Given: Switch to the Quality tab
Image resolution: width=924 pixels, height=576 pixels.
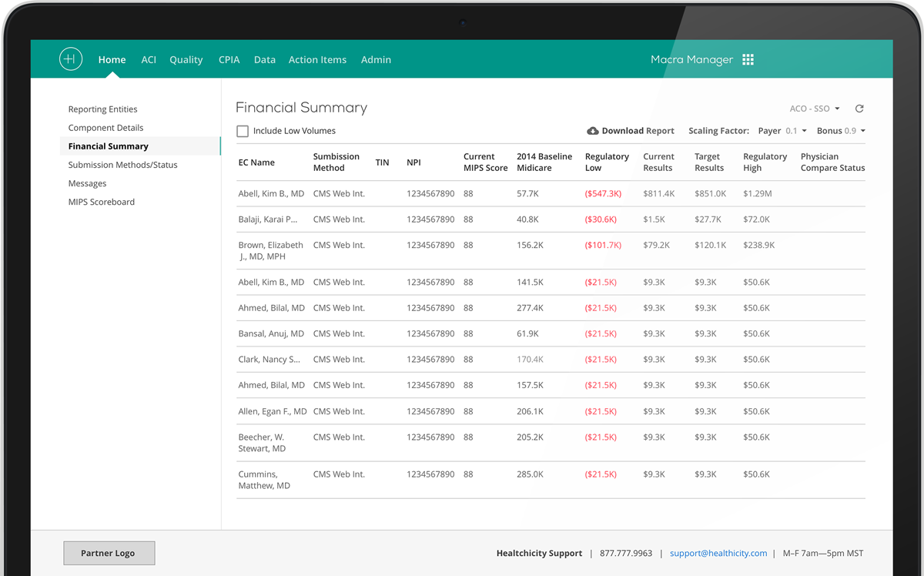Looking at the screenshot, I should point(186,59).
